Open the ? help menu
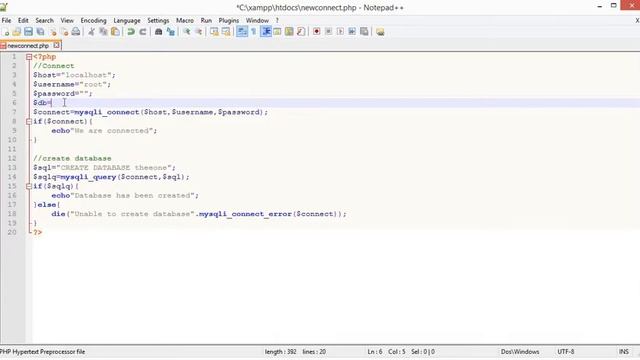The height and width of the screenshot is (360, 640). click(277, 20)
